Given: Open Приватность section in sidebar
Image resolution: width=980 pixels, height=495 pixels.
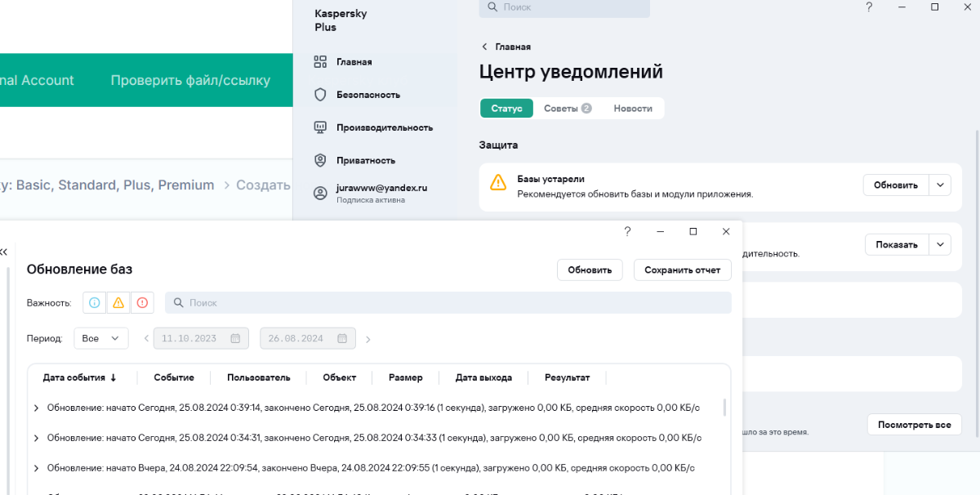Looking at the screenshot, I should pos(354,160).
